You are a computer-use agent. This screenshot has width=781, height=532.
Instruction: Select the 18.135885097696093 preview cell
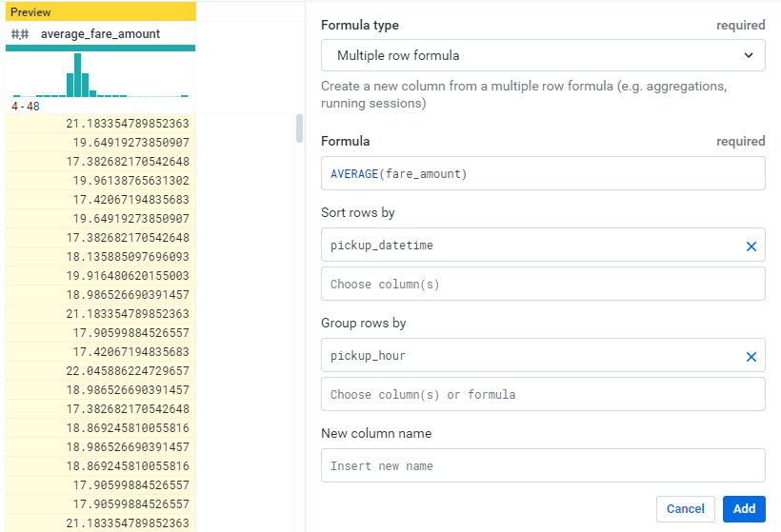pos(128,257)
